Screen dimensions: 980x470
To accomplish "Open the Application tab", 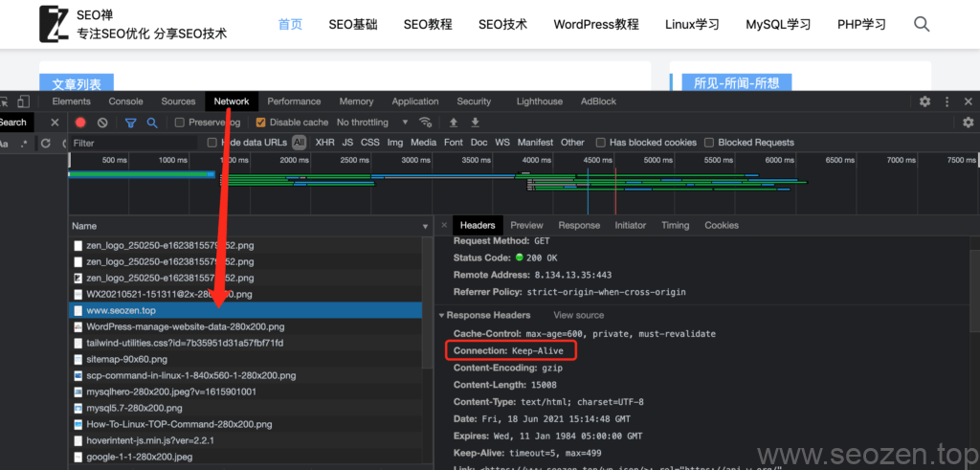I will pos(415,101).
